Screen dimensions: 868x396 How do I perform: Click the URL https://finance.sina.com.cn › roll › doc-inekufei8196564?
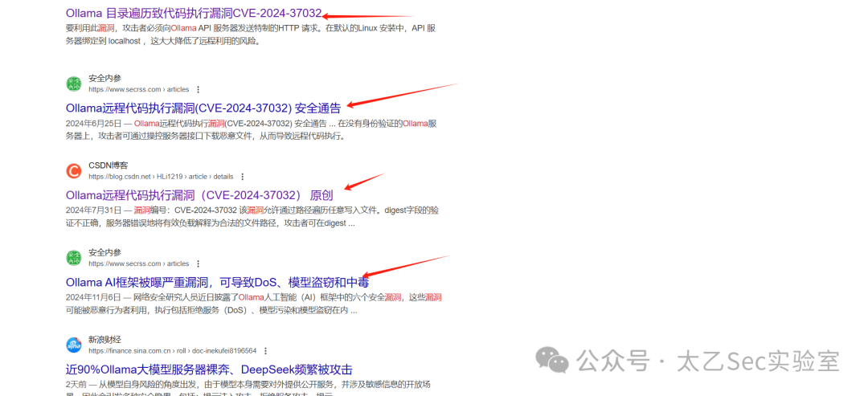(x=172, y=351)
